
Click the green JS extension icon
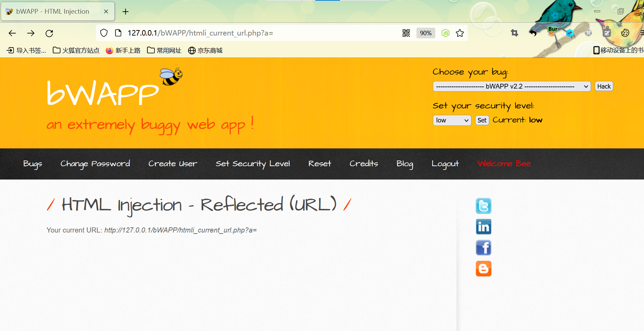[x=445, y=33]
